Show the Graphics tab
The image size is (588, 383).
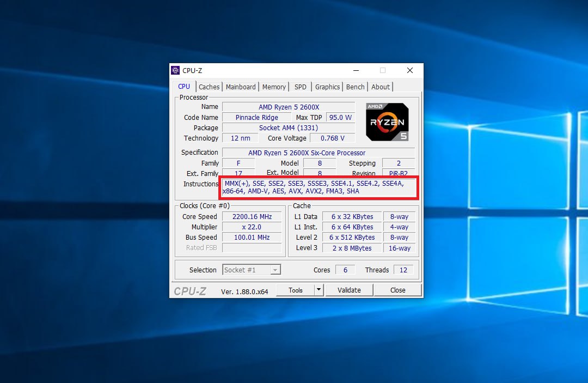tap(327, 87)
